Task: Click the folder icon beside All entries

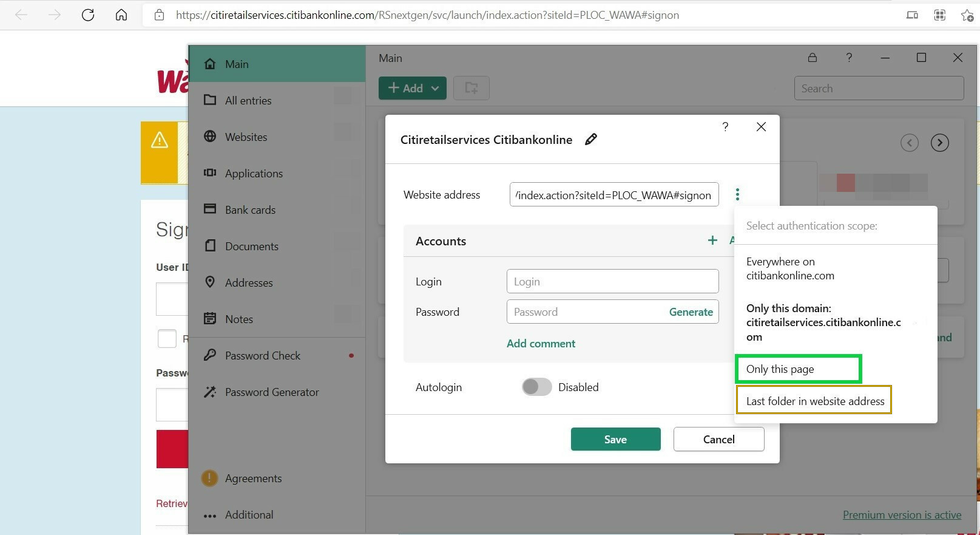Action: click(210, 100)
